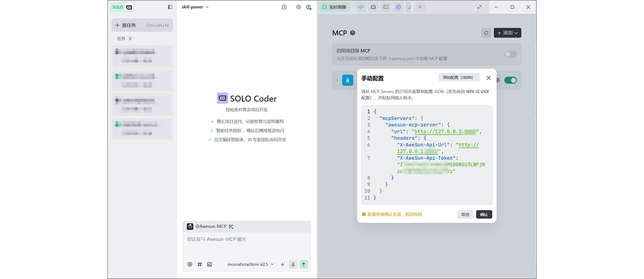Switch to the 实时跟随 tab
The height and width of the screenshot is (279, 644).
(334, 7)
